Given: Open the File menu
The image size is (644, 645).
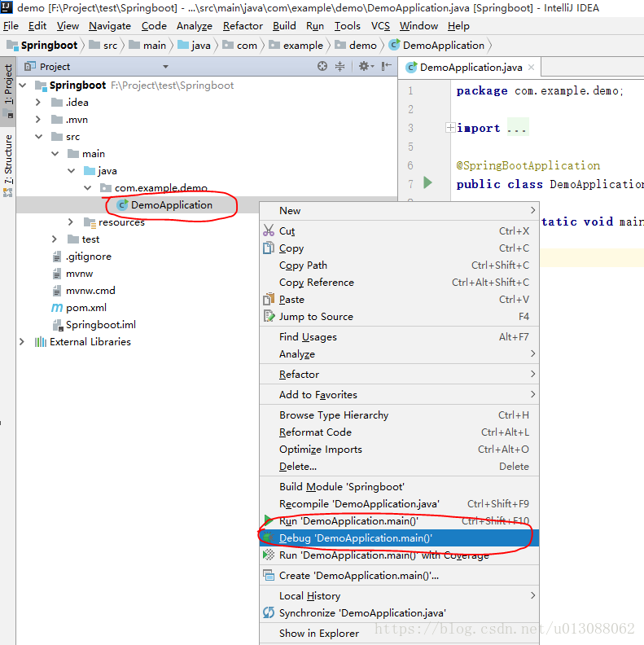Looking at the screenshot, I should click(x=11, y=26).
